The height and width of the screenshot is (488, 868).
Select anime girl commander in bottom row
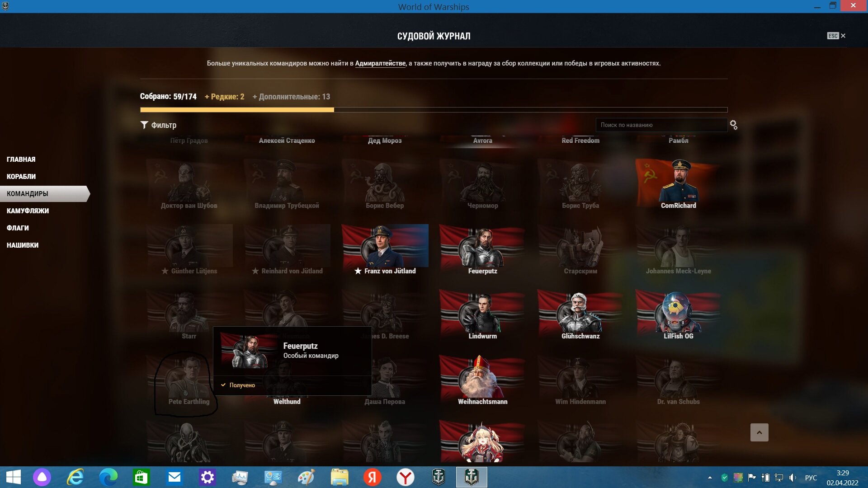[x=482, y=441]
